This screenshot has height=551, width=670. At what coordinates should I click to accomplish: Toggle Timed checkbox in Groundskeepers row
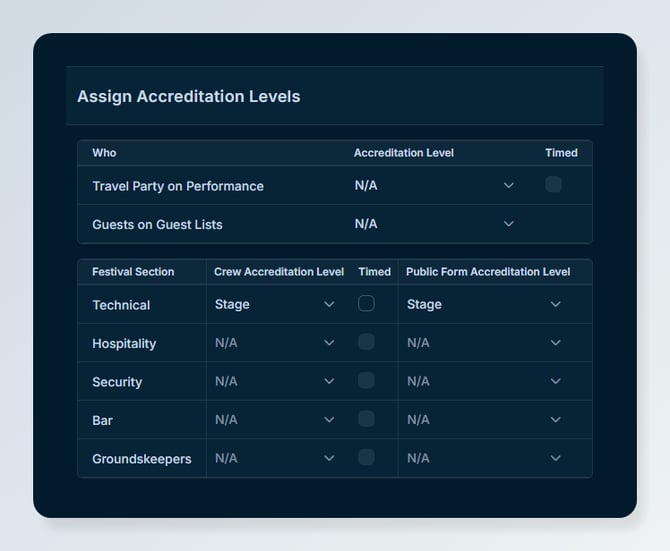pos(366,457)
